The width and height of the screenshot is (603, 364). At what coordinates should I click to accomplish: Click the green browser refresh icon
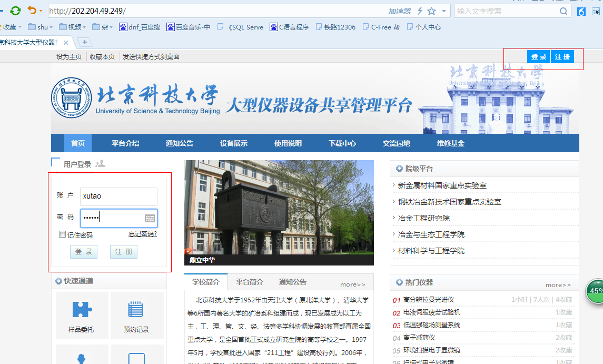click(15, 11)
